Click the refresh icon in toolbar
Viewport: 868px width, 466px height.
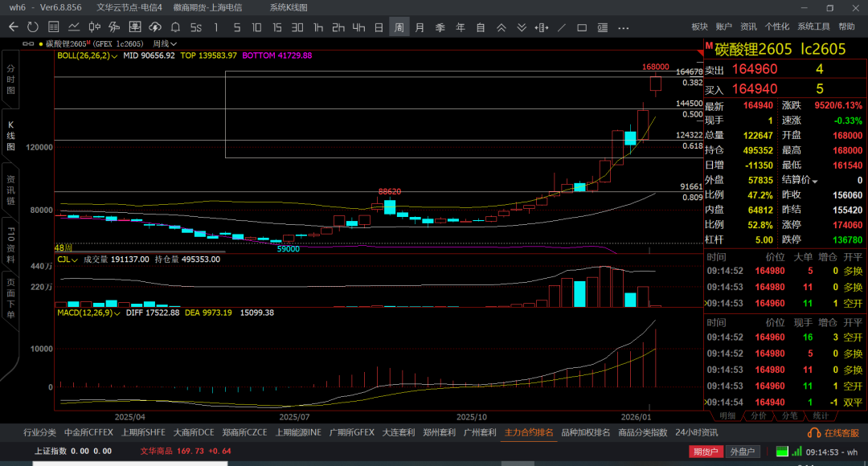pyautogui.click(x=32, y=27)
